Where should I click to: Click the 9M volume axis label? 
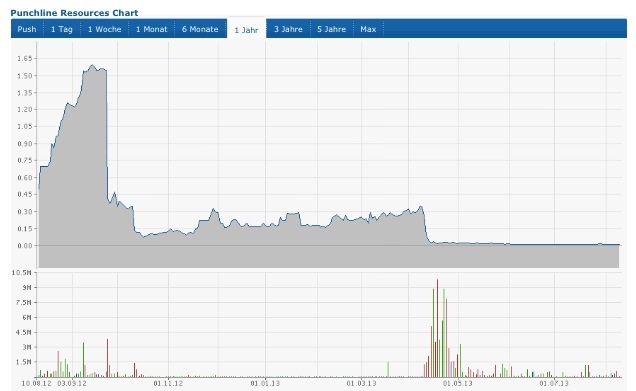27,288
